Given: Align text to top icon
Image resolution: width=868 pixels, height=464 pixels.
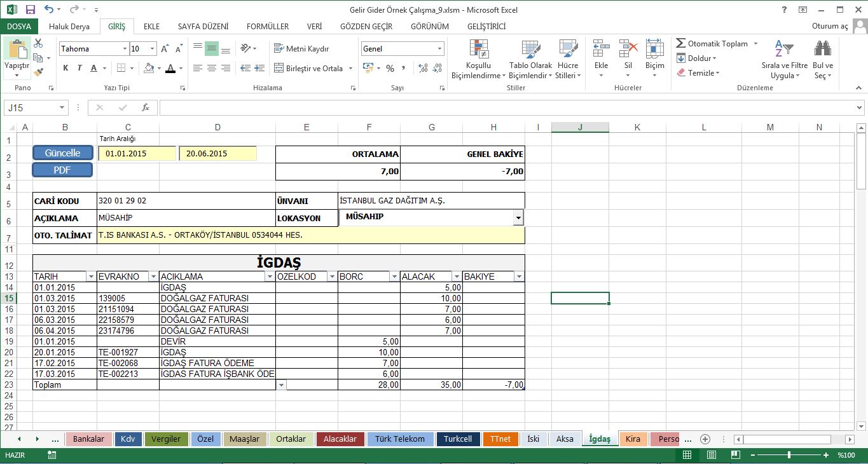Looking at the screenshot, I should (x=198, y=48).
